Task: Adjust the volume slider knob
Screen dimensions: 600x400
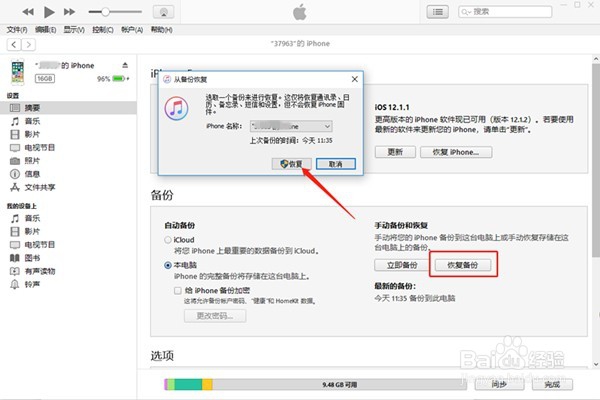Action: tap(105, 12)
